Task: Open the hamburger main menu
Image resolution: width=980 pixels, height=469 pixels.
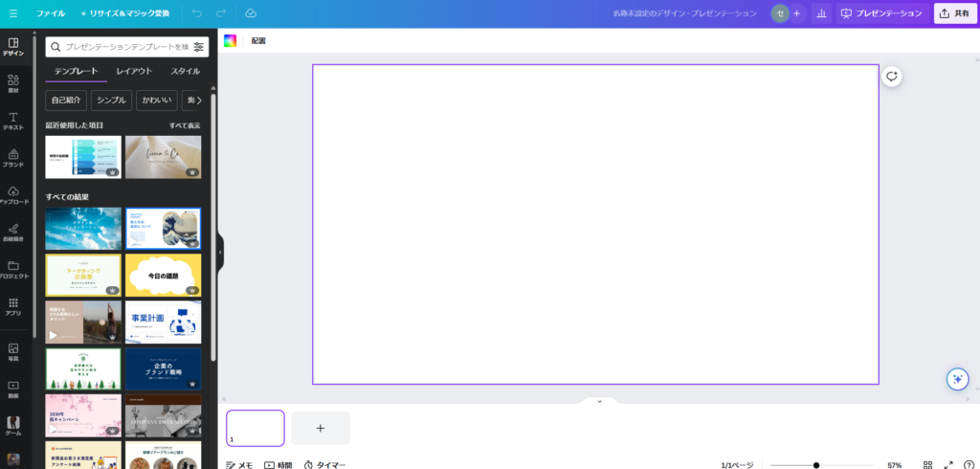Action: tap(13, 13)
